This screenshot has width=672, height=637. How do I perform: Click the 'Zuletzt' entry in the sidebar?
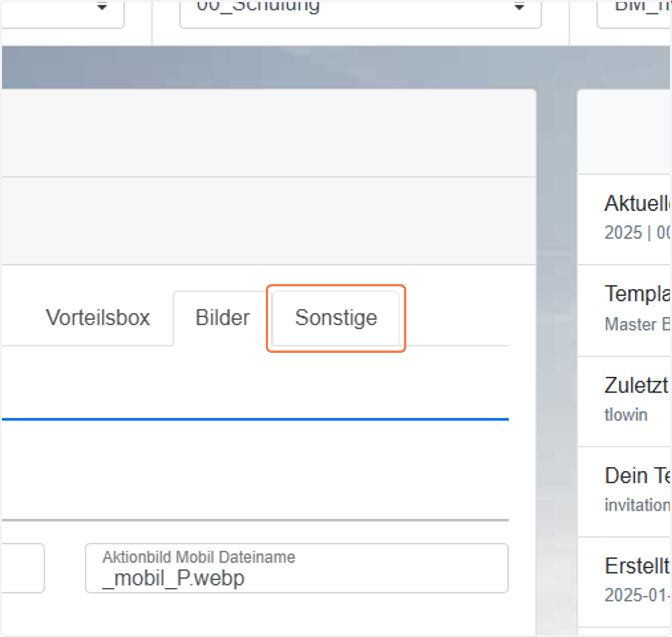click(636, 385)
